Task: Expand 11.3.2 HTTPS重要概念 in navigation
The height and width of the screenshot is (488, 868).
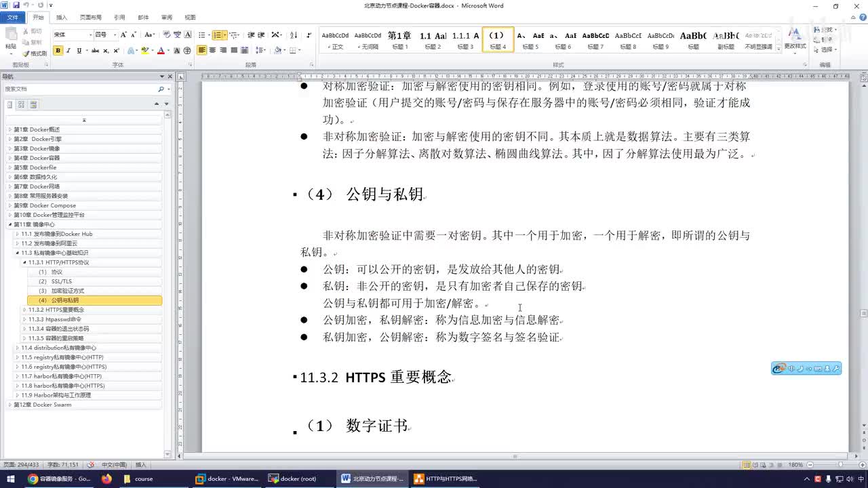Action: coord(24,310)
